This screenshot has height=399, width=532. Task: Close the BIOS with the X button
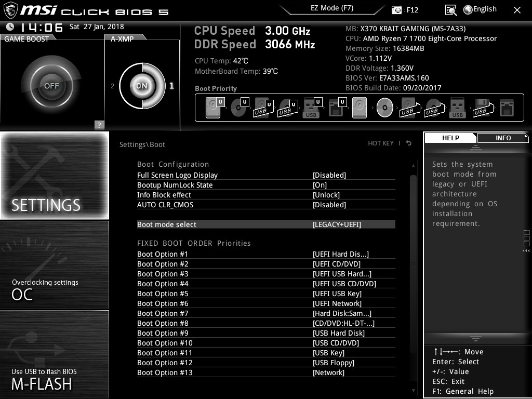517,10
